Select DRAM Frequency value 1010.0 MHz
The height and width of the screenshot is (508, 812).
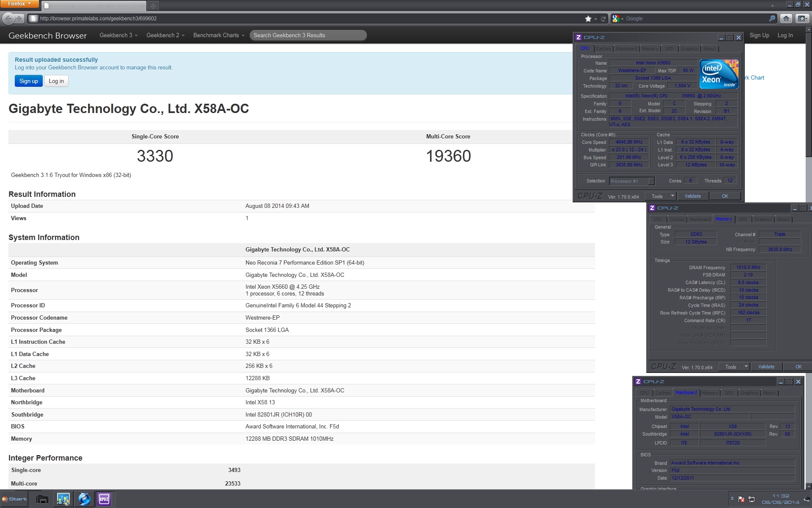748,267
